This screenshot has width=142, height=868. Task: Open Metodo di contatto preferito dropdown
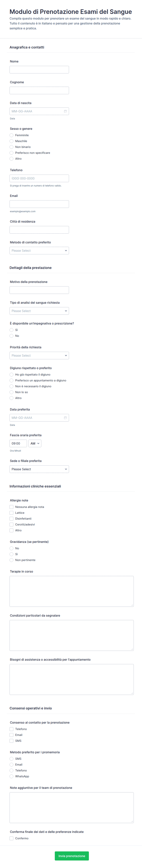click(39, 251)
